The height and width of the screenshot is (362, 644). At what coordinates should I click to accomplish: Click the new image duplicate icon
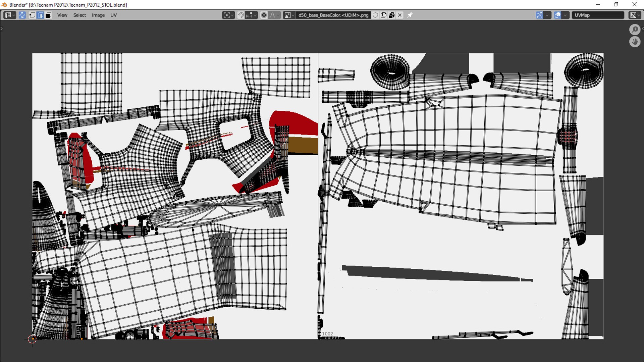pyautogui.click(x=383, y=15)
